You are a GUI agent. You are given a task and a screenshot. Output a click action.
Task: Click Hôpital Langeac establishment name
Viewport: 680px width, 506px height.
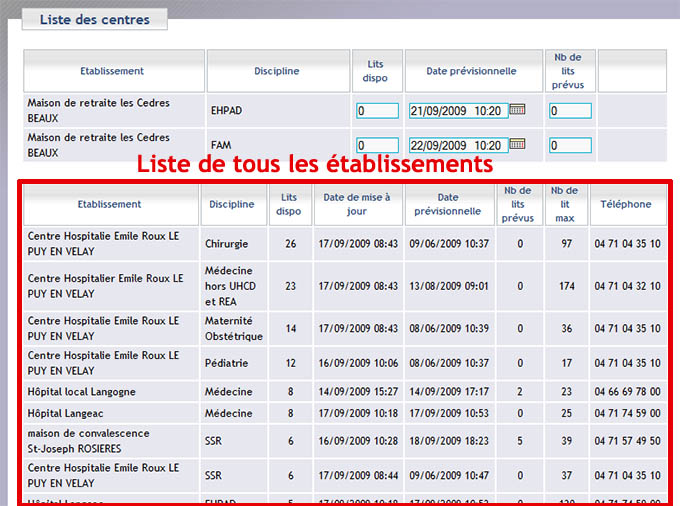click(65, 414)
